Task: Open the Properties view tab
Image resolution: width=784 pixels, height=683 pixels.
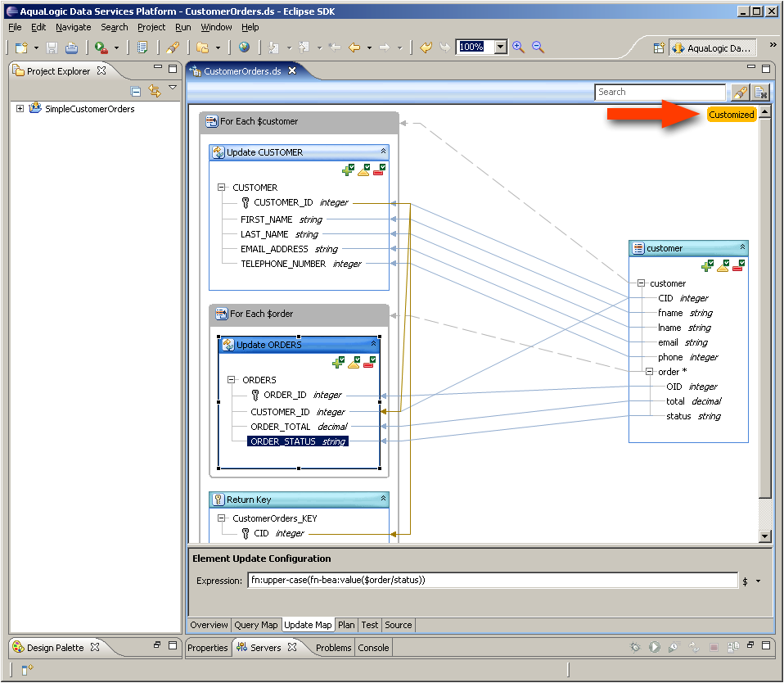Action: pos(208,648)
